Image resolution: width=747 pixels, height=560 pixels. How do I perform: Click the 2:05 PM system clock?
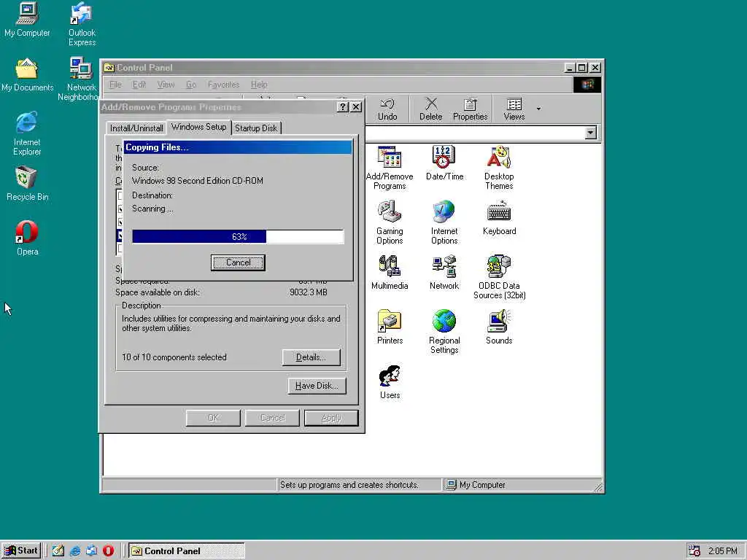[x=723, y=551]
